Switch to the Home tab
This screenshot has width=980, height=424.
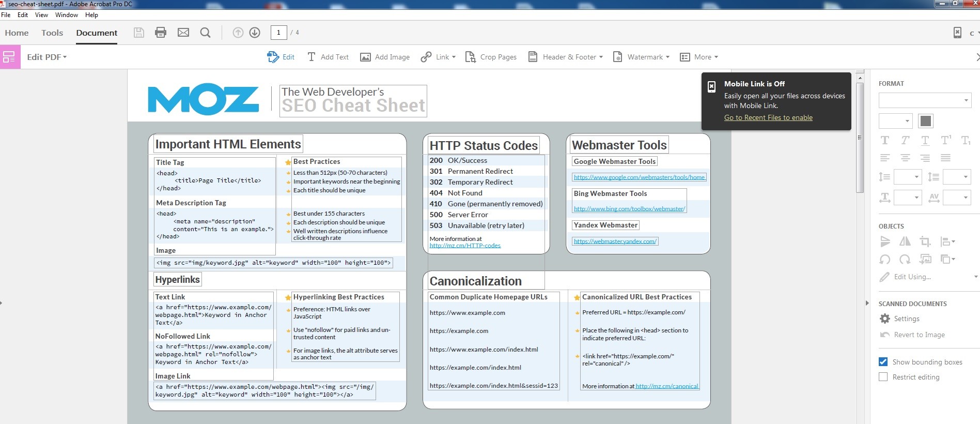pos(17,33)
